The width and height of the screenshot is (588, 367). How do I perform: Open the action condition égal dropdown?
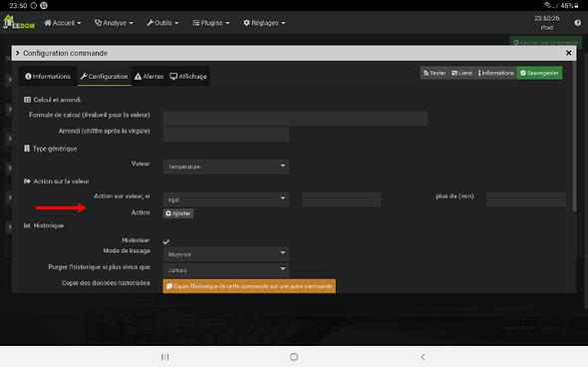[x=226, y=199]
